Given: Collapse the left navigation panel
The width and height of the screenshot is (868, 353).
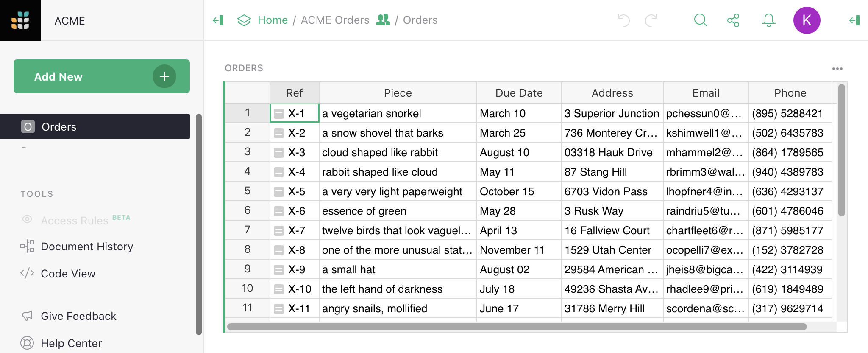Looking at the screenshot, I should pyautogui.click(x=218, y=20).
